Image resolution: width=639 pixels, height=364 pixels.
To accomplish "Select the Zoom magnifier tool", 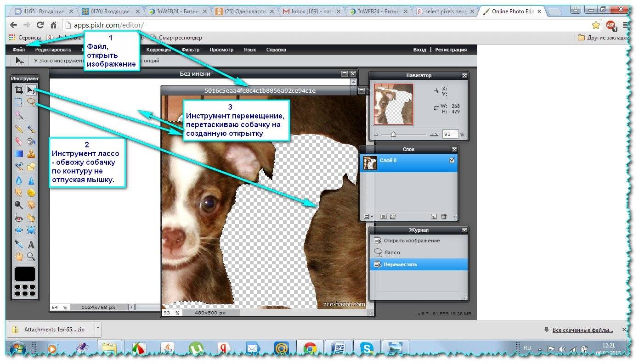I will [x=31, y=257].
